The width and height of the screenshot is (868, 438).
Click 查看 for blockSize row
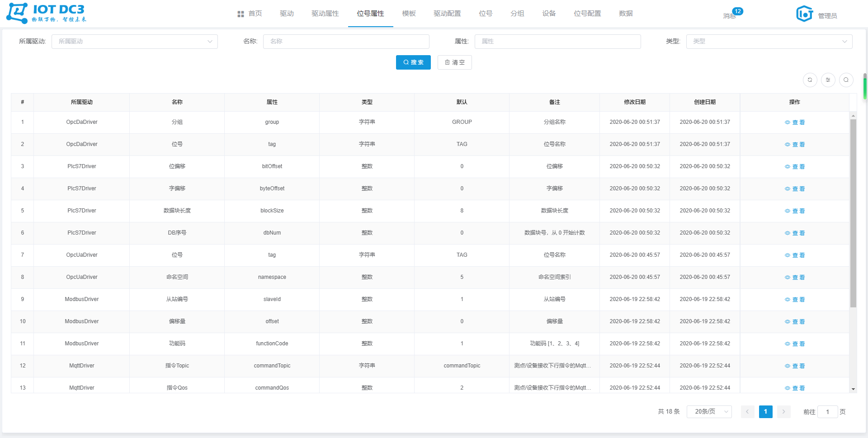[x=795, y=211]
